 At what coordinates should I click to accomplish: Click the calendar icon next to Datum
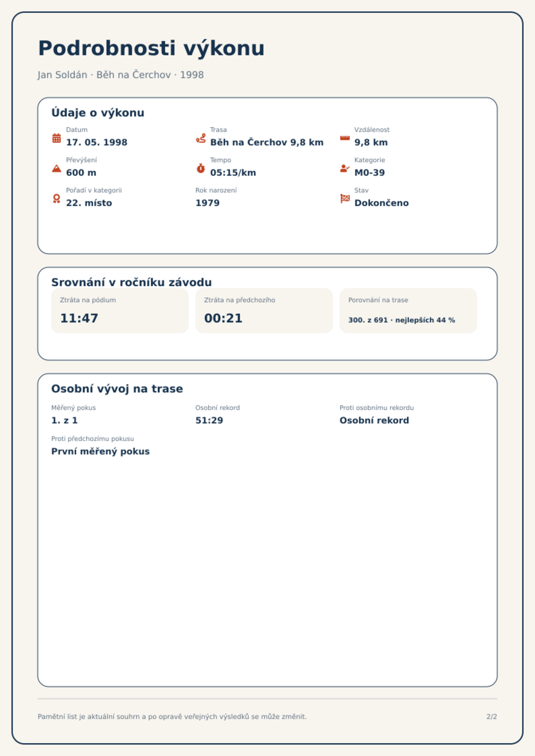(x=57, y=138)
